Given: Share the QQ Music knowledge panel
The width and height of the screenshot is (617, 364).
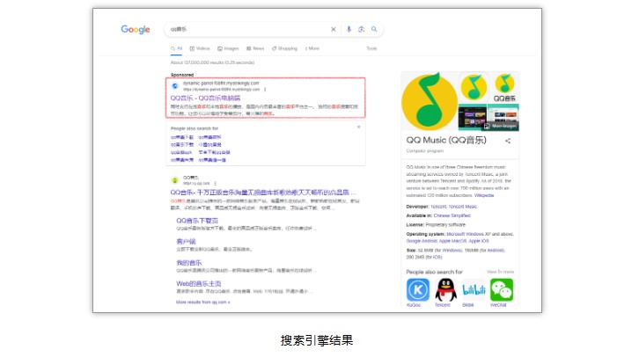Looking at the screenshot, I should 508,141.
